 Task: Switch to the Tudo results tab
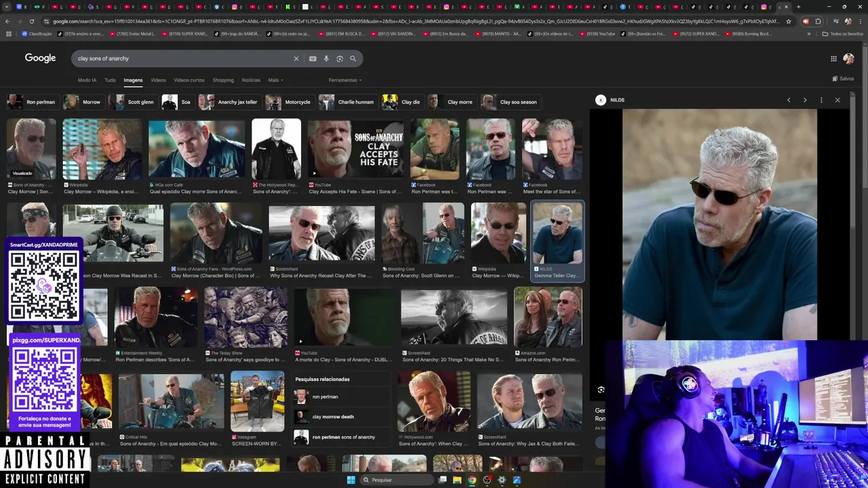110,80
